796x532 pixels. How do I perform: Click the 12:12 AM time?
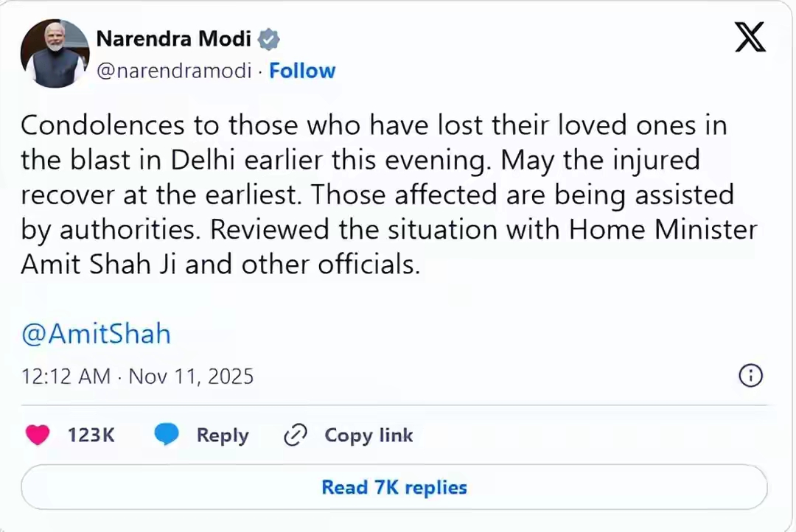[66, 377]
